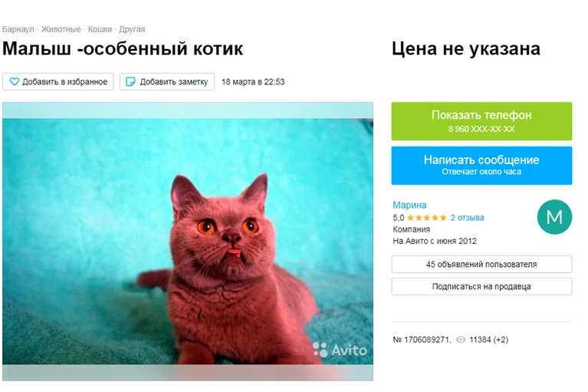The image size is (588, 392).
Task: Open the cat photo
Action: (188, 241)
